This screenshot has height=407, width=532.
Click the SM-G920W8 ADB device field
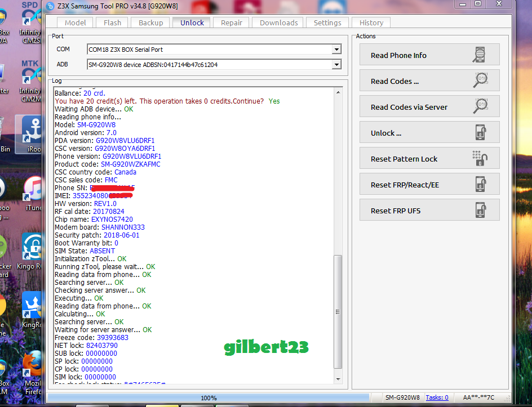(x=214, y=64)
